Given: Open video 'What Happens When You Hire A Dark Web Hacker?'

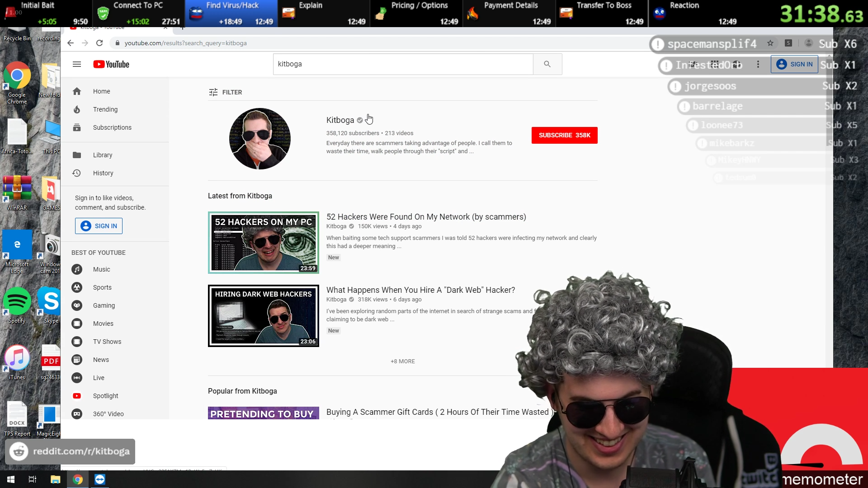Looking at the screenshot, I should 420,290.
